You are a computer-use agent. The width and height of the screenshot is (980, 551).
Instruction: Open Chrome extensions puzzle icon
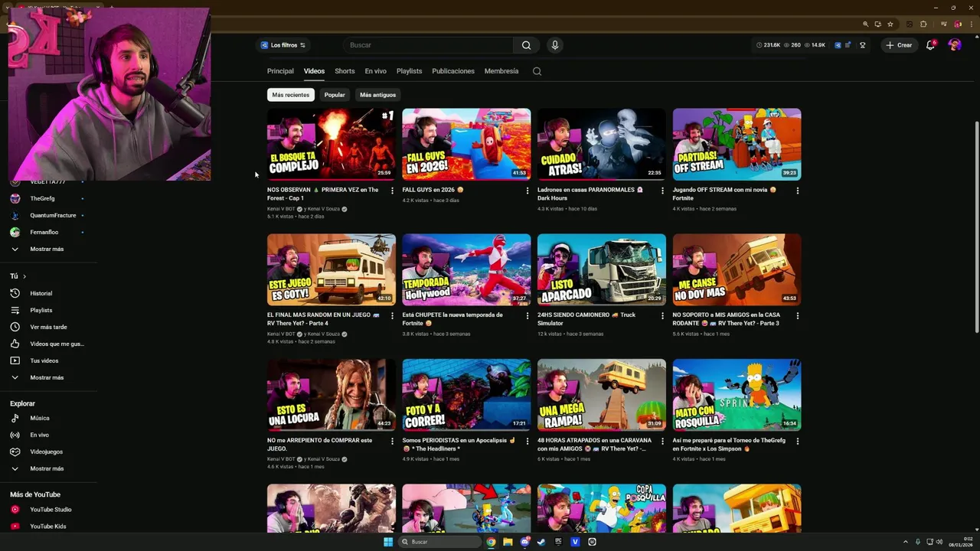click(923, 24)
